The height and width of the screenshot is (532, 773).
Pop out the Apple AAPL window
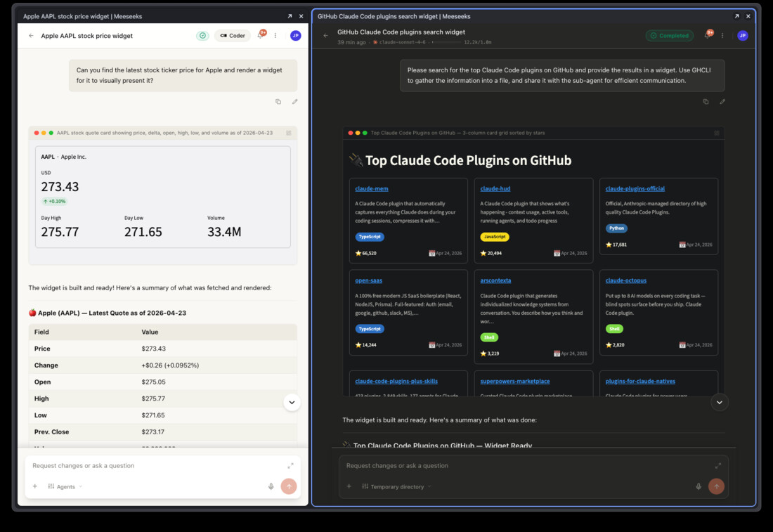[290, 16]
